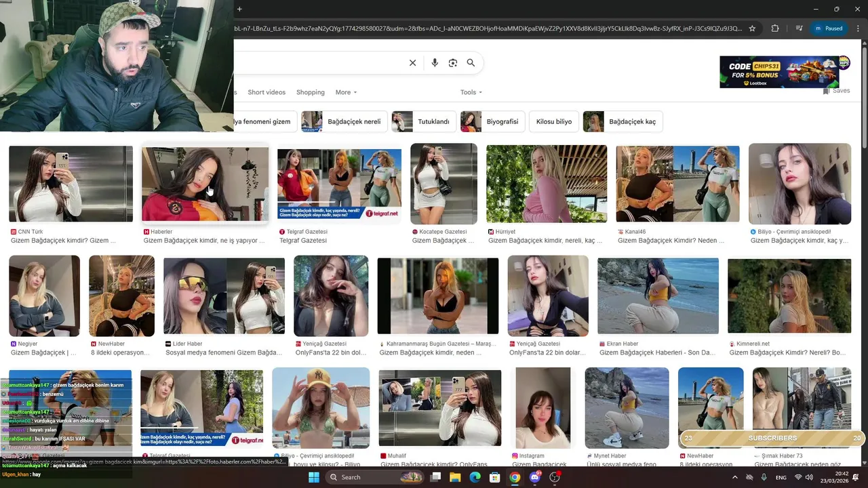The image size is (868, 488).
Task: Click the 'Muhalif' source label
Action: 397,456
